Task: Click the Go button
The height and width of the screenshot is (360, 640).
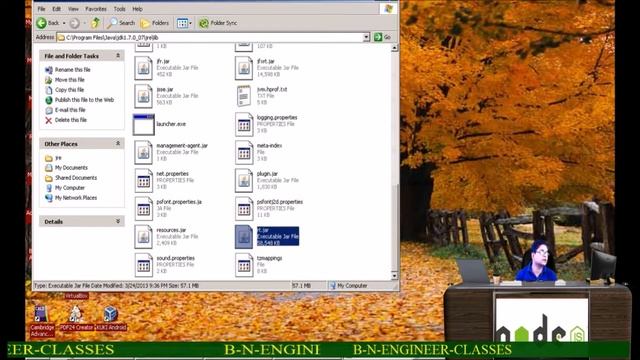Action: coord(382,37)
